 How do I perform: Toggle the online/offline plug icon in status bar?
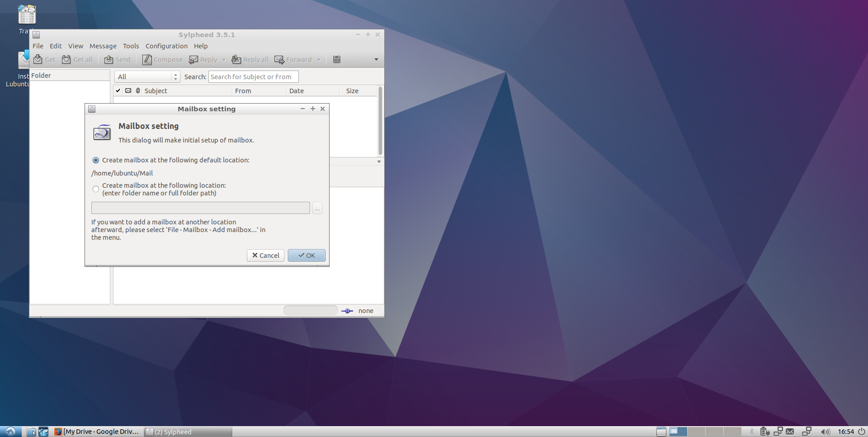tap(347, 311)
